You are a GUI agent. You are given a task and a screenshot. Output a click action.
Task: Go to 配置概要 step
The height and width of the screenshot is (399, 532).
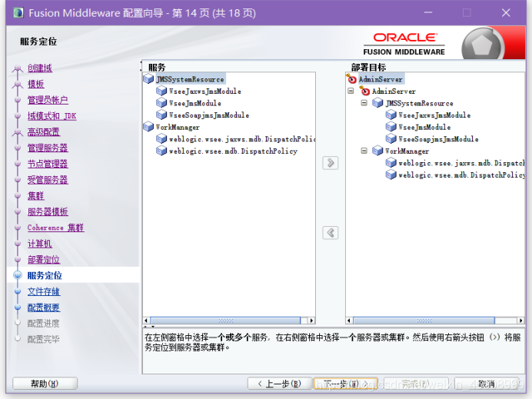(44, 308)
